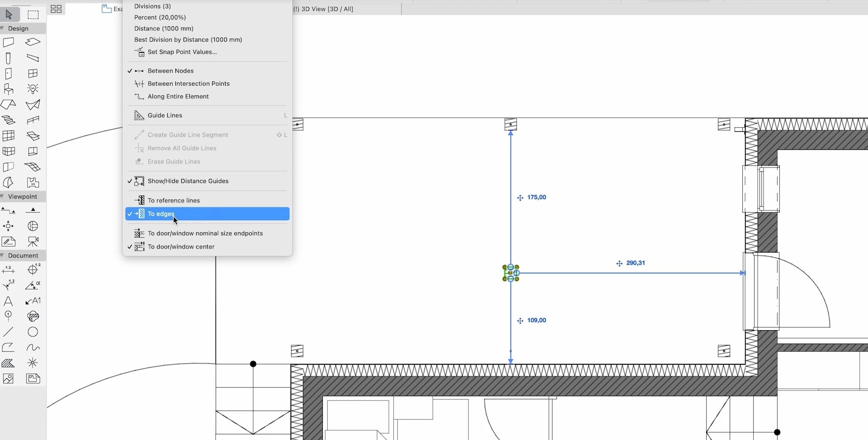The height and width of the screenshot is (440, 868).
Task: Select the Worksheet tool
Action: [9, 241]
